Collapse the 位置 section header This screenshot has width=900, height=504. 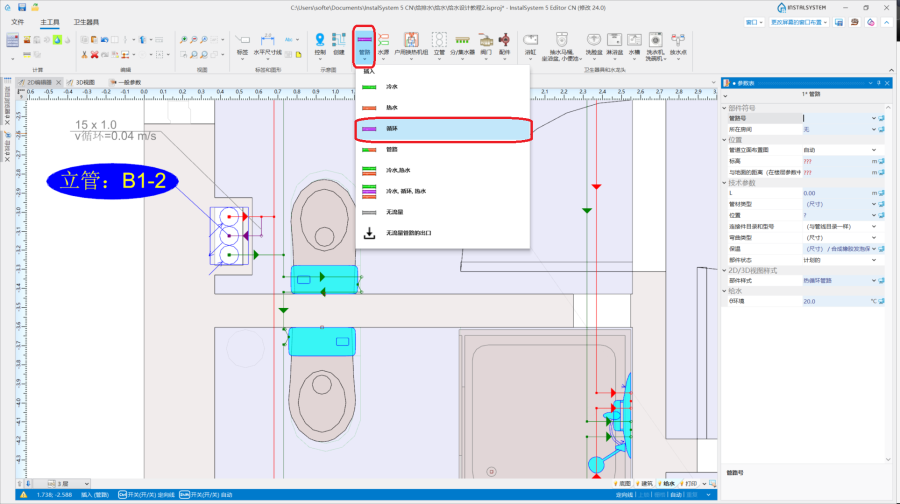point(726,139)
